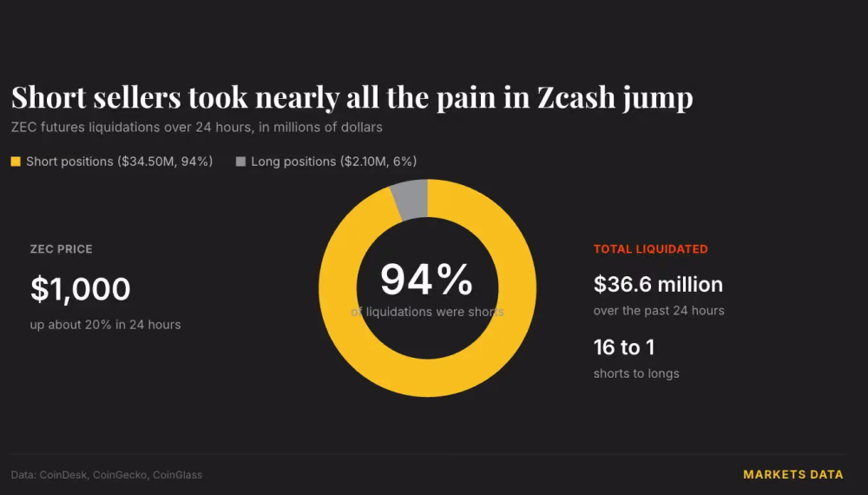
Task: Click the 'over the past 24 hours' caption
Action: coord(659,311)
